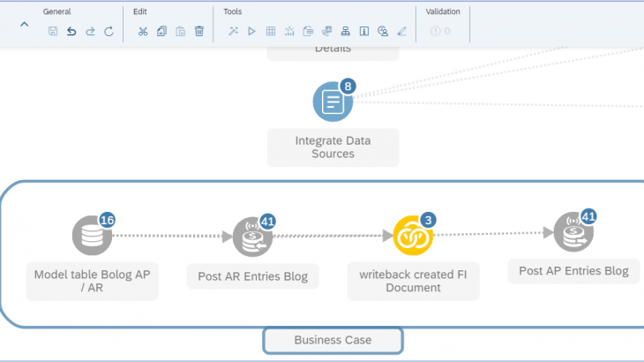Click the badge 16 on Model table node
The height and width of the screenshot is (362, 644).
[x=108, y=220]
